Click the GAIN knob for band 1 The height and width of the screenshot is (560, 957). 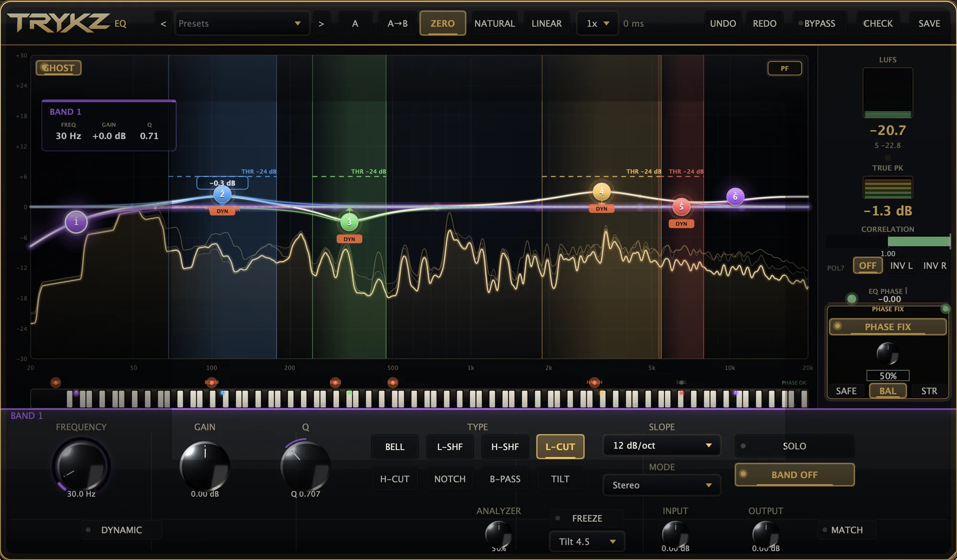tap(205, 466)
